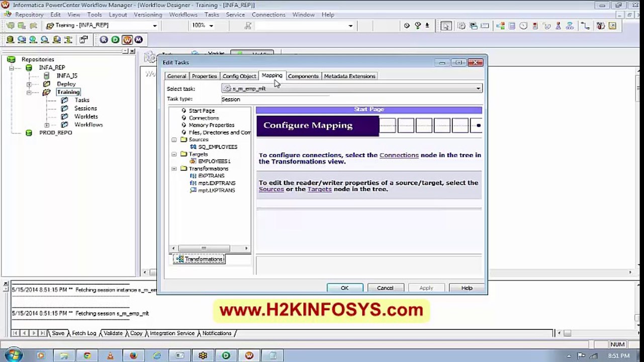Screen dimensions: 644x362
Task: Open the Components tab
Action: (x=303, y=76)
